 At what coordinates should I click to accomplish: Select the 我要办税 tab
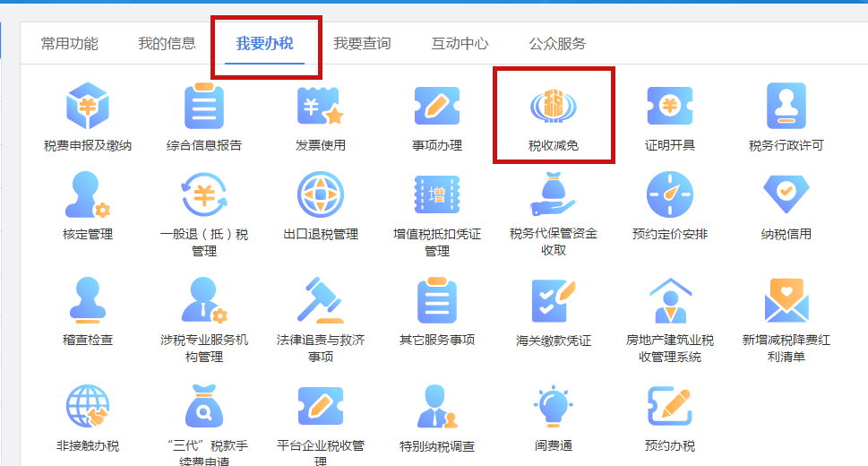[x=264, y=44]
